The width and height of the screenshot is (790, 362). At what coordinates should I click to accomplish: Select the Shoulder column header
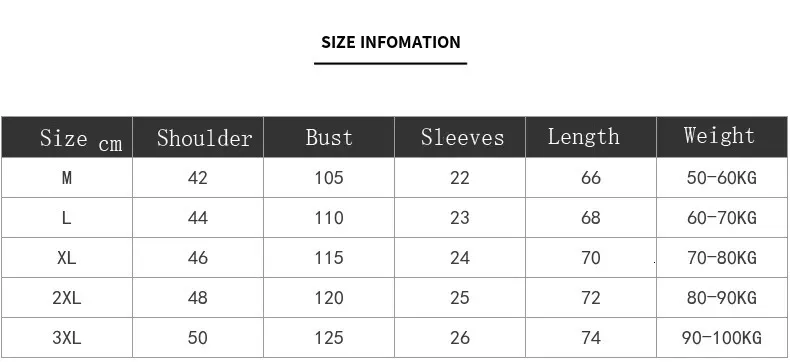[204, 138]
